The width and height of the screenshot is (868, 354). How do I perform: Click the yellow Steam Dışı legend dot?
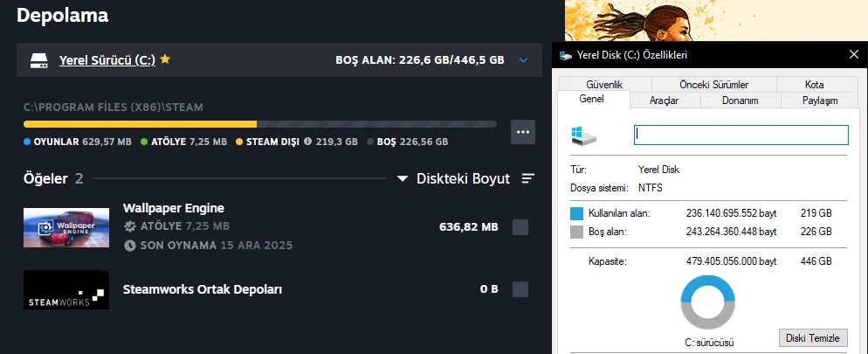[x=239, y=142]
